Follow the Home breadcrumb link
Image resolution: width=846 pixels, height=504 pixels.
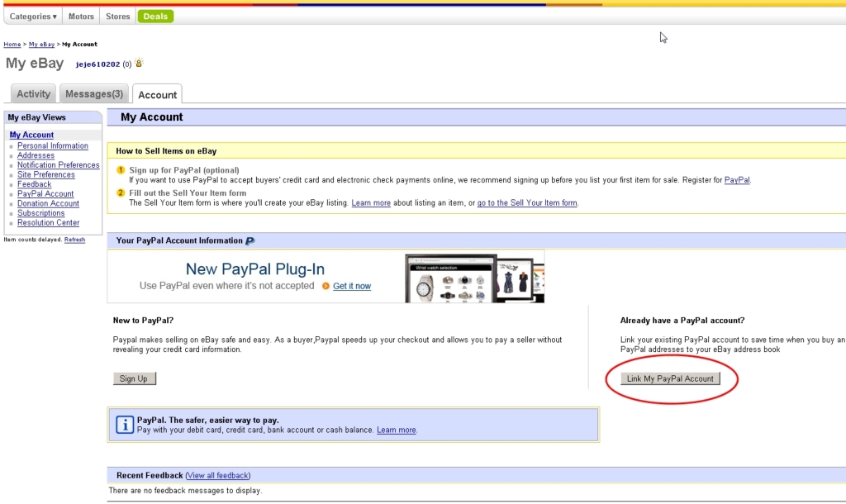[12, 45]
